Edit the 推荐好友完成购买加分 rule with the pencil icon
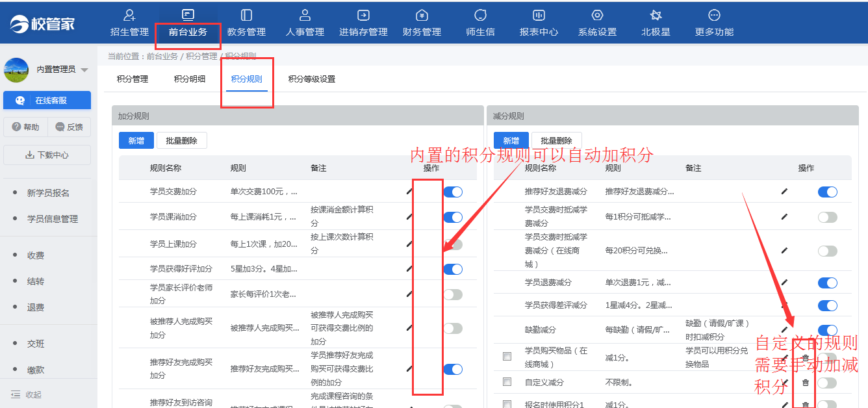 click(409, 368)
